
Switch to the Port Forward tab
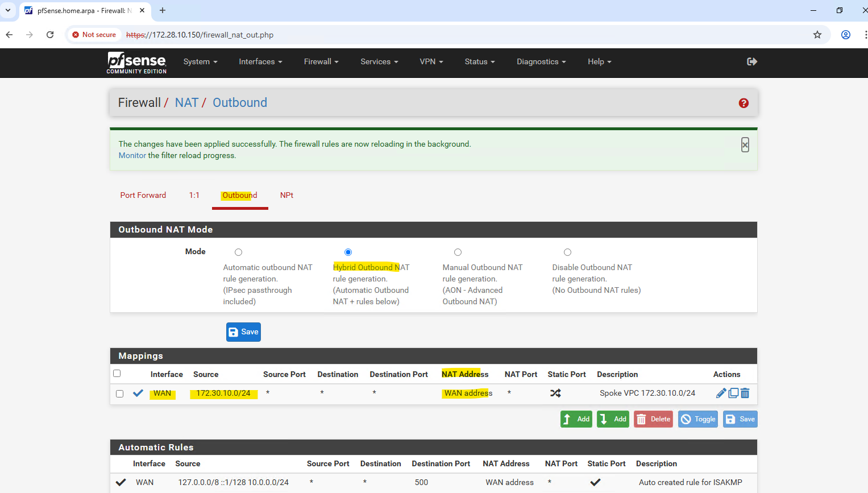pyautogui.click(x=143, y=195)
